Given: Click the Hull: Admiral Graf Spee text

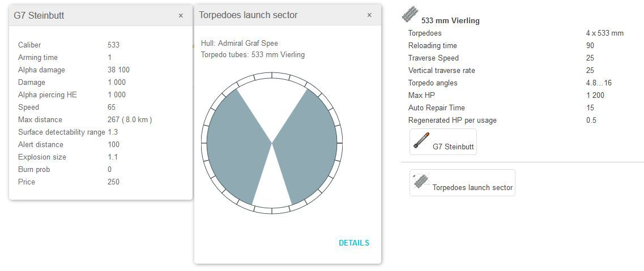Looking at the screenshot, I should coord(239,44).
